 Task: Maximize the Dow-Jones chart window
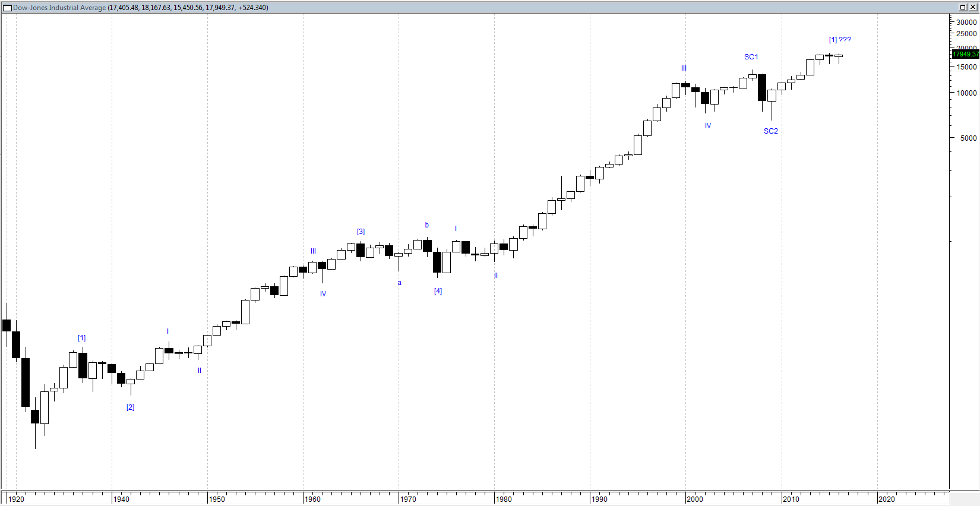point(963,7)
